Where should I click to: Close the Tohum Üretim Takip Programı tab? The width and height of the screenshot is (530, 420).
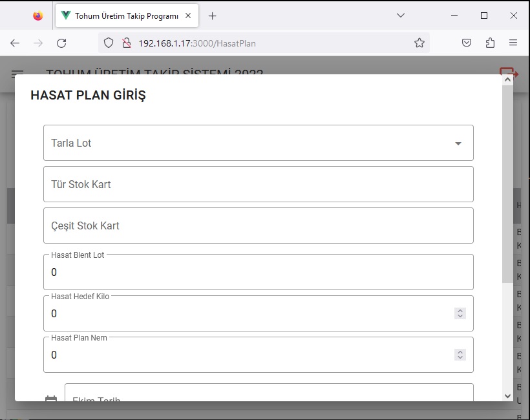[188, 16]
